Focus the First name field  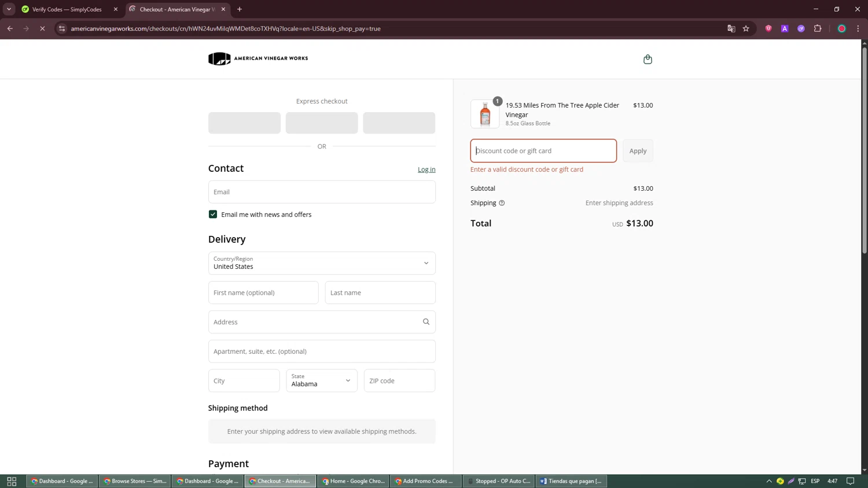click(263, 293)
